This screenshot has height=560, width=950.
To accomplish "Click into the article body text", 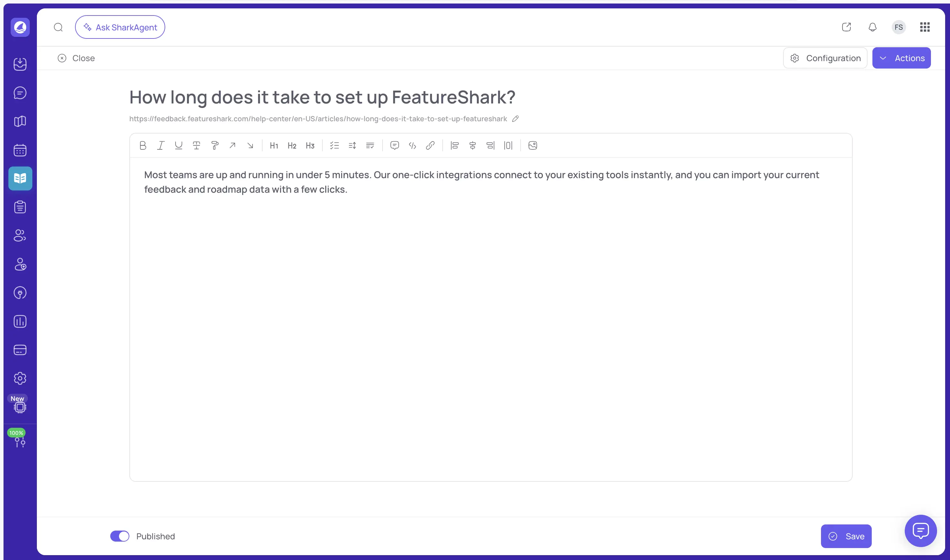I will [x=481, y=182].
